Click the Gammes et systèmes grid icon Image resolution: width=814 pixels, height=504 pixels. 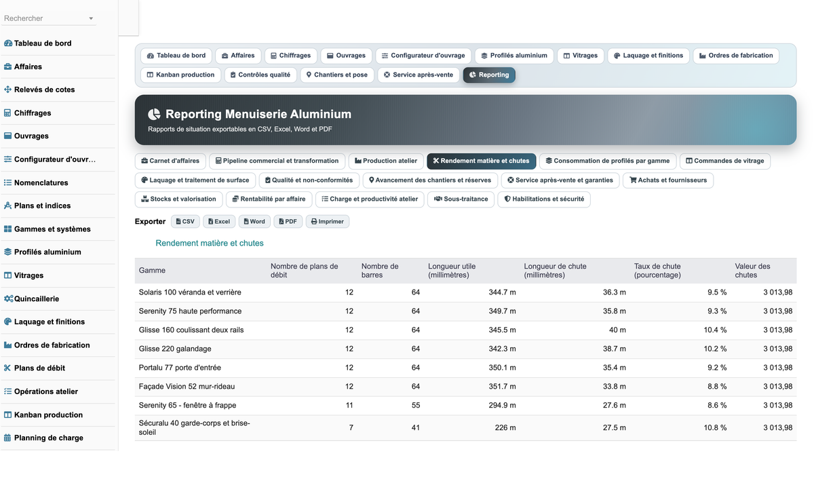(8, 229)
